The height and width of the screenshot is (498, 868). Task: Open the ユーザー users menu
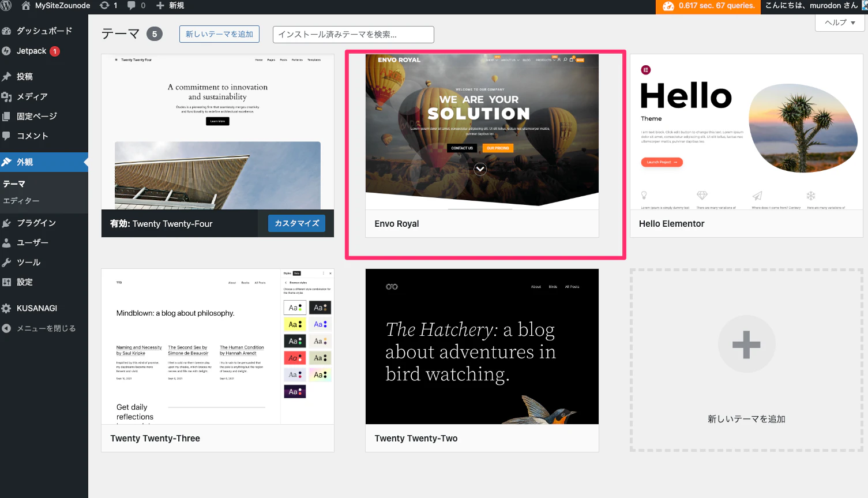tap(44, 242)
